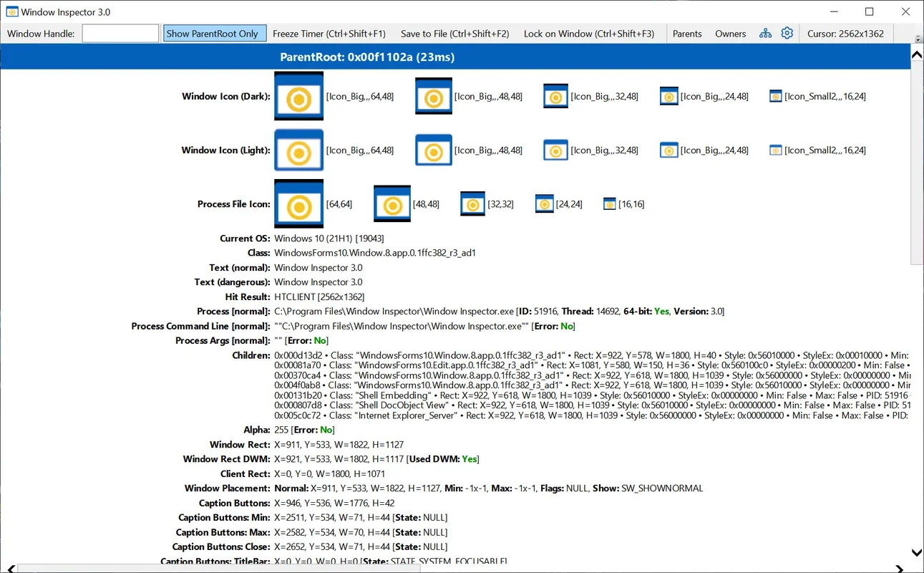
Task: Open the Owners menu
Action: [x=731, y=34]
